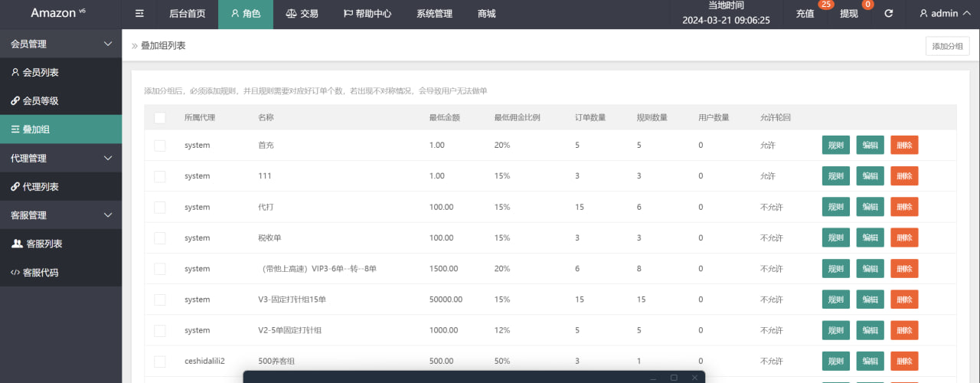The height and width of the screenshot is (383, 980).
Task: Click 删除 for the 111 row
Action: tap(904, 175)
